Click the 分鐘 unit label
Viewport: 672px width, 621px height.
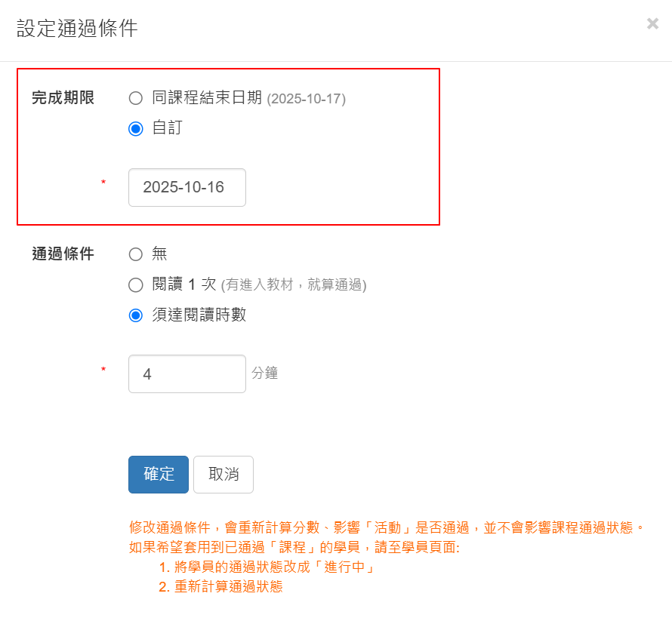coord(265,373)
